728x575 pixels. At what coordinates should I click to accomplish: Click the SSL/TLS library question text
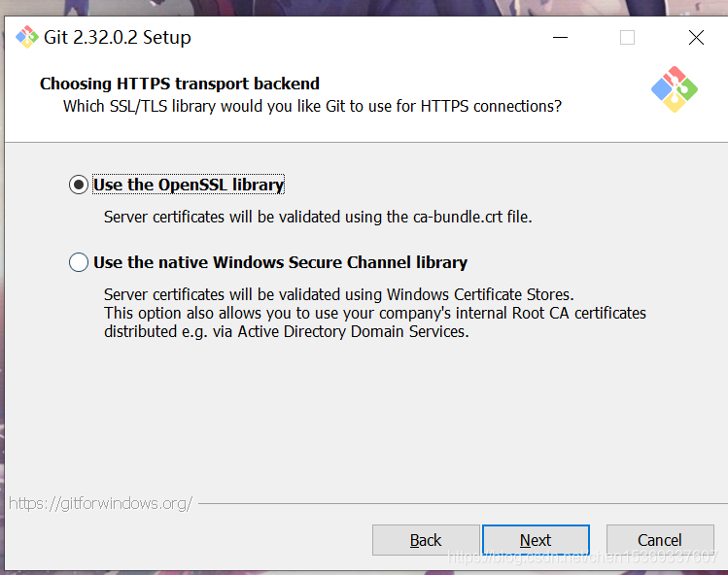tap(312, 106)
